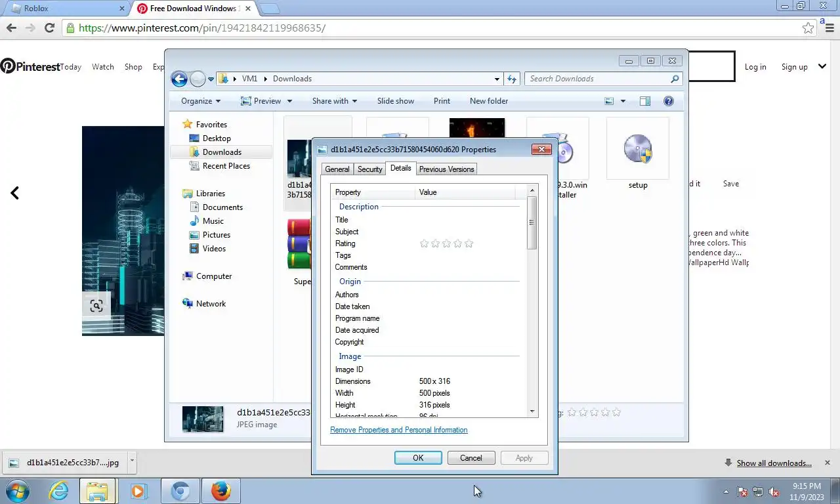Viewport: 840px width, 504px height.
Task: Select the setup installer file icon
Action: coord(638,150)
